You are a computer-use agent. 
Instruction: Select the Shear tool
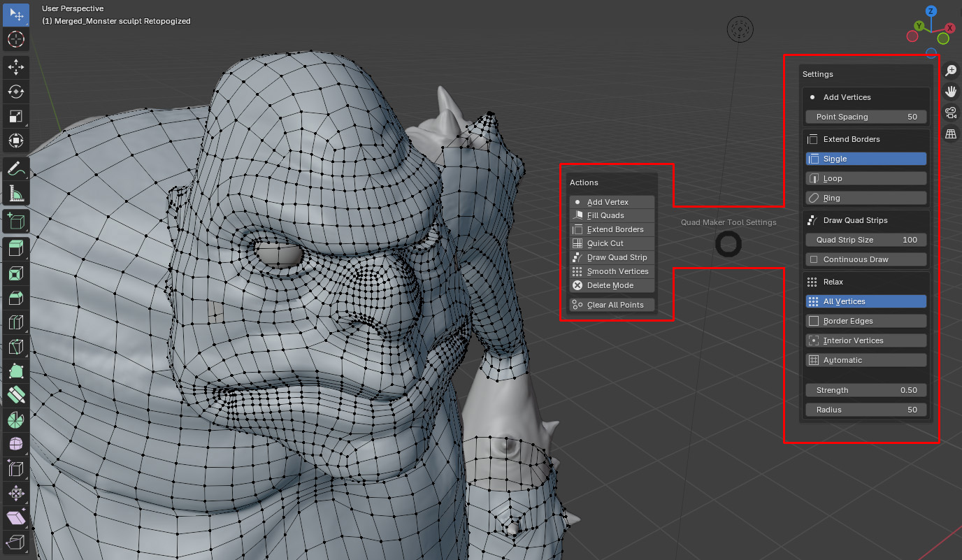(x=16, y=518)
